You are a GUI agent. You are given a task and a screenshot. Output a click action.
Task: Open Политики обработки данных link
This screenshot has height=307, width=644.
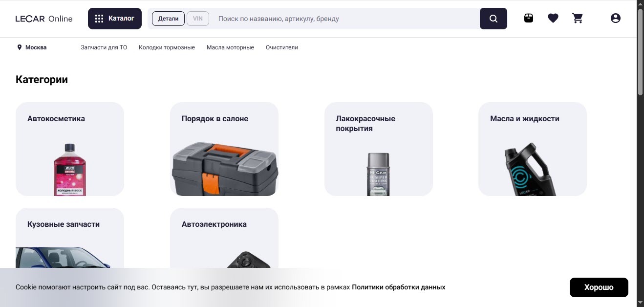pos(398,287)
